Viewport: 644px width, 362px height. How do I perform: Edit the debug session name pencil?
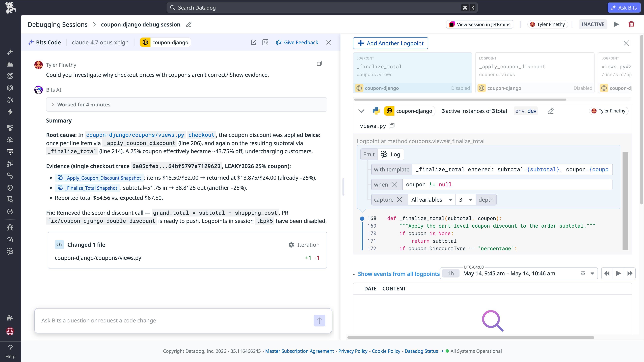189,24
